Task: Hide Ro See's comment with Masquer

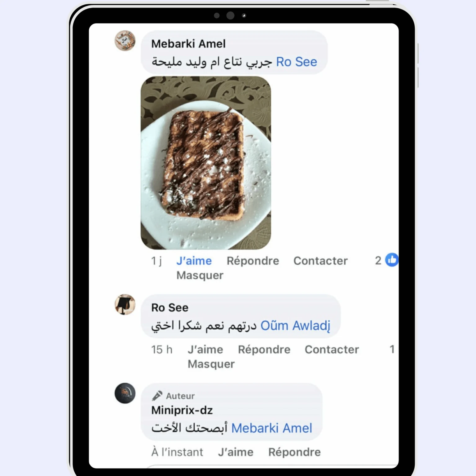Action: (211, 364)
